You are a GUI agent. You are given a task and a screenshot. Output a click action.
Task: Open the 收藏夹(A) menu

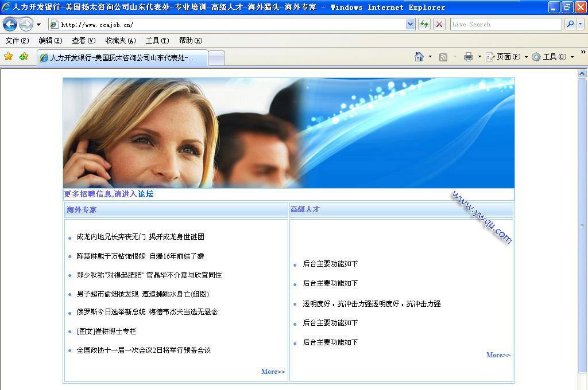[x=120, y=41]
